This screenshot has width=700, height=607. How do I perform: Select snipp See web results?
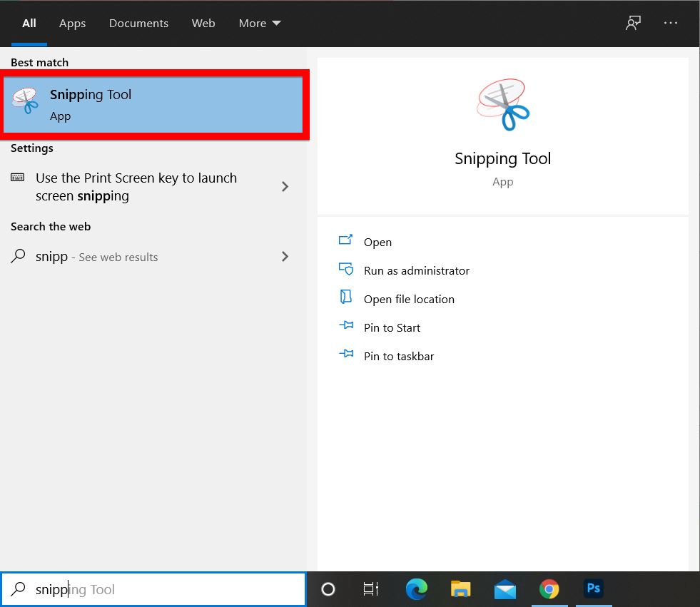point(153,257)
